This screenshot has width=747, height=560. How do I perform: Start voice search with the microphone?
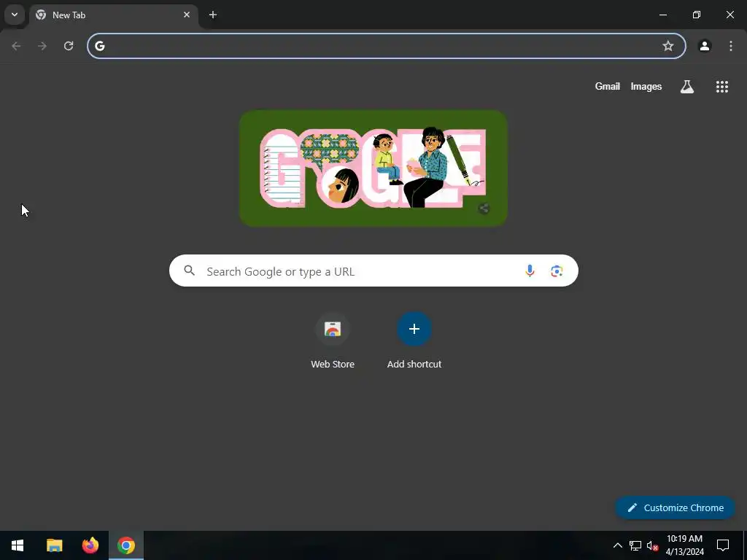tap(530, 271)
